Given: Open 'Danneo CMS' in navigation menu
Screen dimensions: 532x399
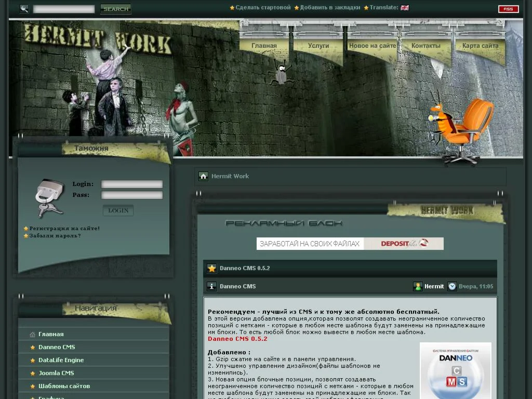Looking at the screenshot, I should pos(57,347).
